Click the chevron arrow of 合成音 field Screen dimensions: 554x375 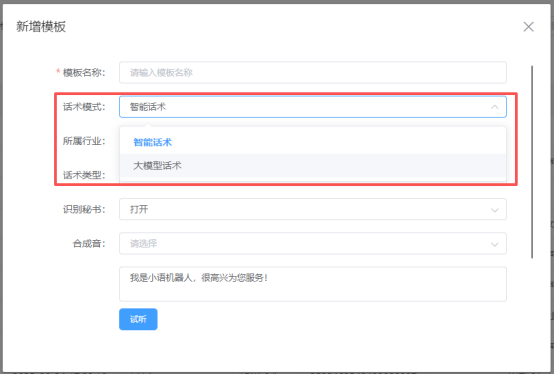(495, 244)
